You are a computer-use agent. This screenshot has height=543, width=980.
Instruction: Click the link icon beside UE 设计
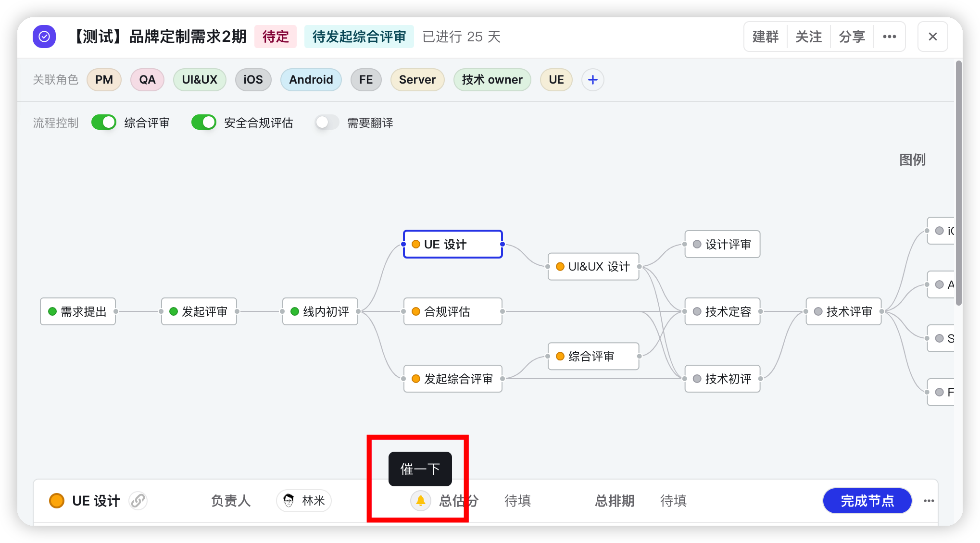138,501
